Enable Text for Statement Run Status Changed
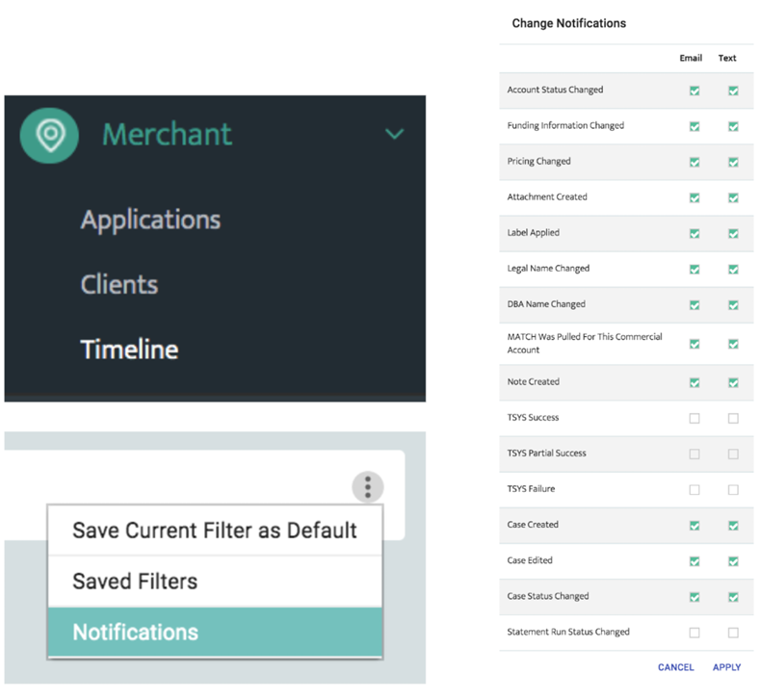Viewport: 760px width, 700px height. click(733, 633)
